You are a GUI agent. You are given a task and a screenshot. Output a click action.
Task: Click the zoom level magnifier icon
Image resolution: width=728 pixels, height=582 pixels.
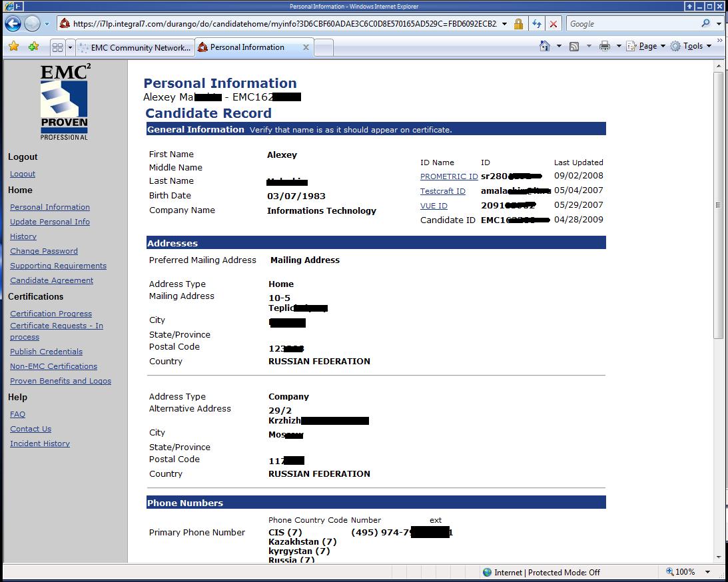[x=670, y=572]
